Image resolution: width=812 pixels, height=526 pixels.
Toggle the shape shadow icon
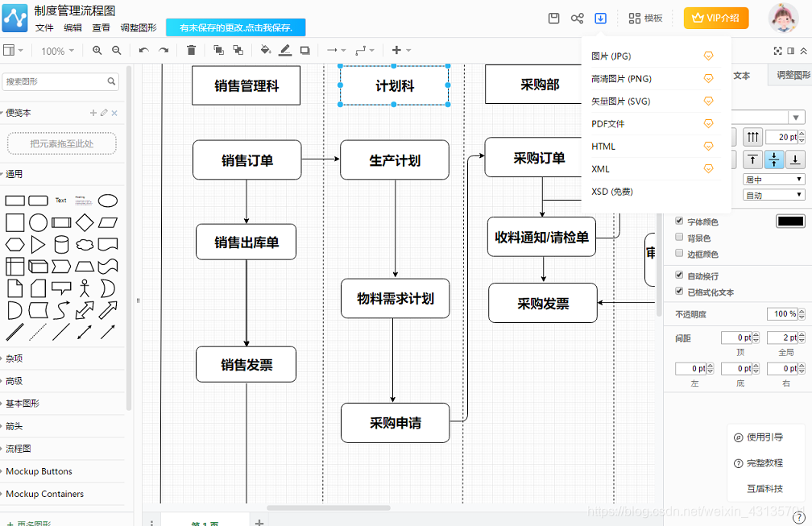point(305,50)
